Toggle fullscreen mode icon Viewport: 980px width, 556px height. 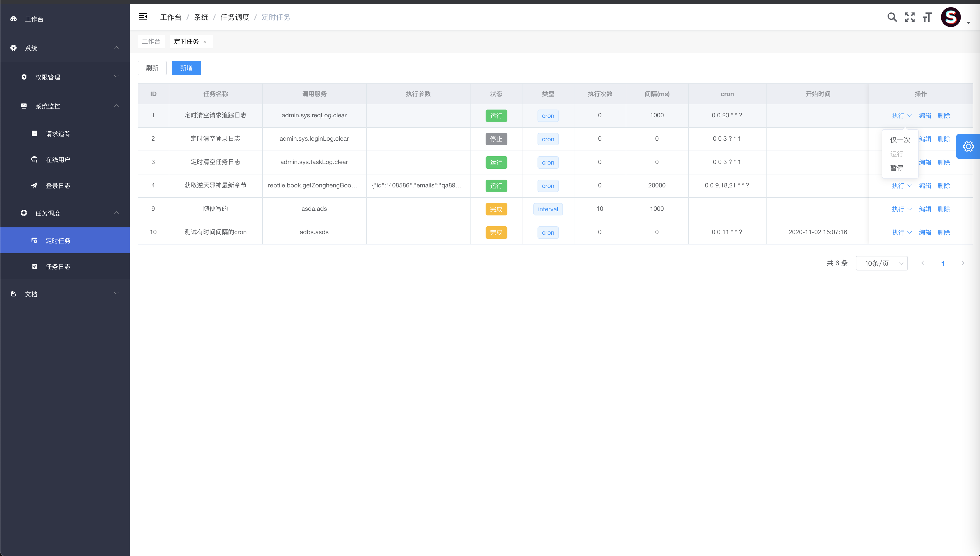pyautogui.click(x=910, y=17)
